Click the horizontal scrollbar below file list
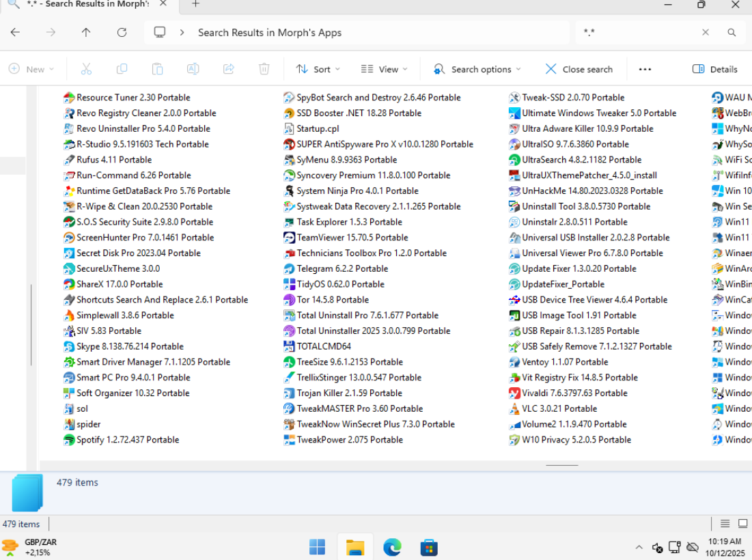The width and height of the screenshot is (752, 560). point(562,465)
